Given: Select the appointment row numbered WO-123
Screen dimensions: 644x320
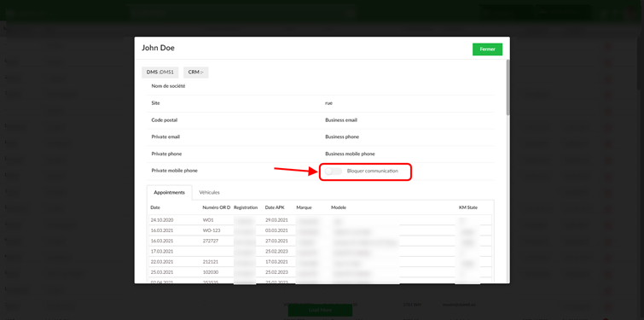Looking at the screenshot, I should tap(321, 230).
